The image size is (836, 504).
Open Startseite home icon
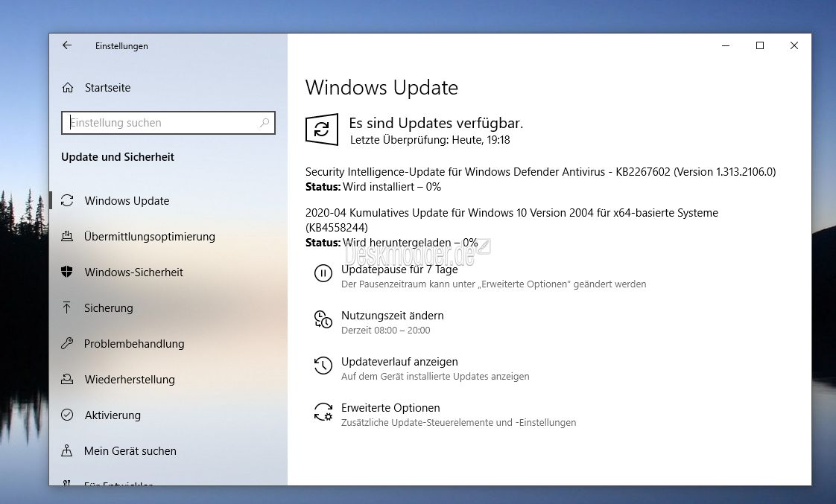click(x=68, y=87)
